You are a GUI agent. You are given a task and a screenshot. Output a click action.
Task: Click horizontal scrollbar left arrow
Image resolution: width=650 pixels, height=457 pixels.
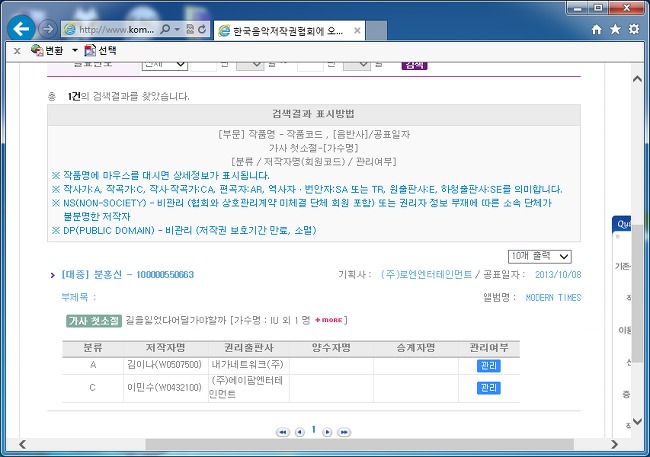coord(22,445)
